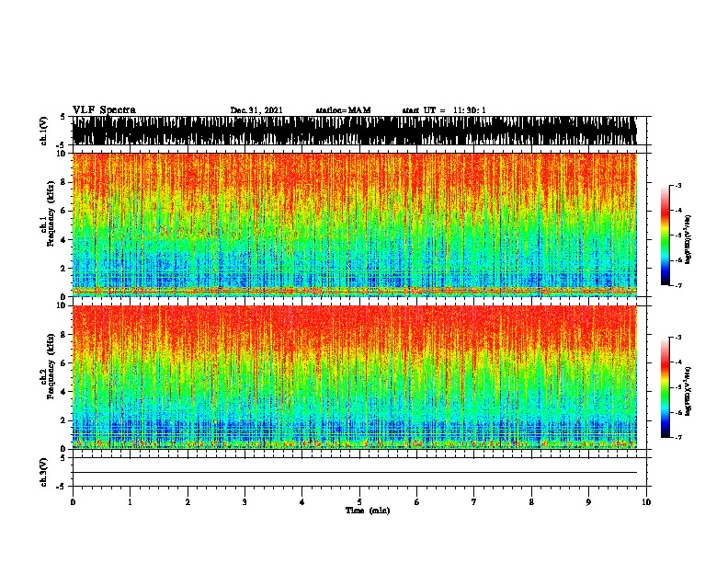Click time axis tick label 3
The height and width of the screenshot is (563, 728).
(x=245, y=502)
